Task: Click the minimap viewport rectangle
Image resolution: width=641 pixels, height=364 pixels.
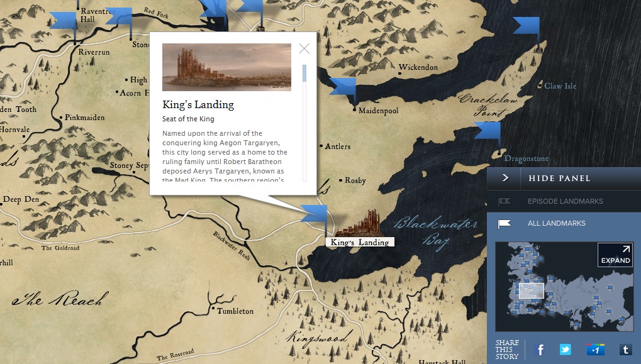Action: click(x=531, y=290)
